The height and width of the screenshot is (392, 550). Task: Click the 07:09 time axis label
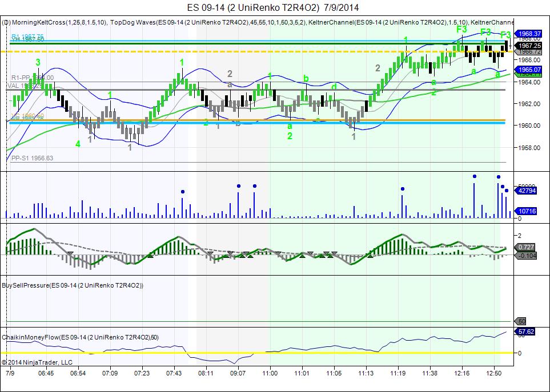point(110,373)
